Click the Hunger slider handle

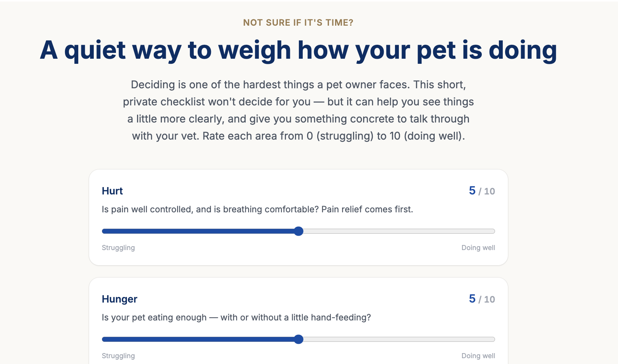pyautogui.click(x=298, y=339)
